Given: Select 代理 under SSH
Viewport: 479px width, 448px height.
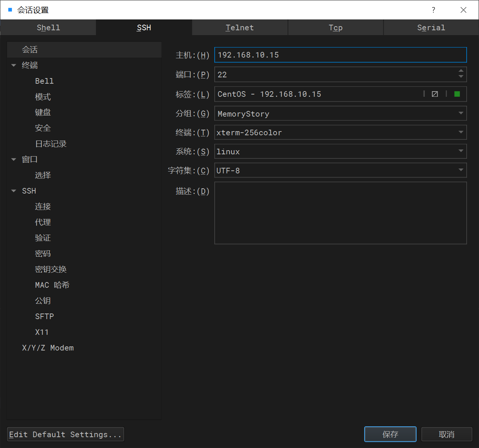Looking at the screenshot, I should point(43,222).
